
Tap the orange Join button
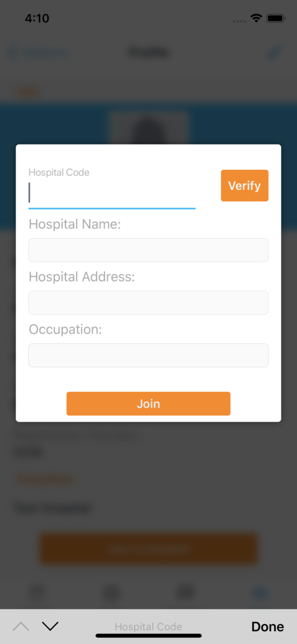148,404
